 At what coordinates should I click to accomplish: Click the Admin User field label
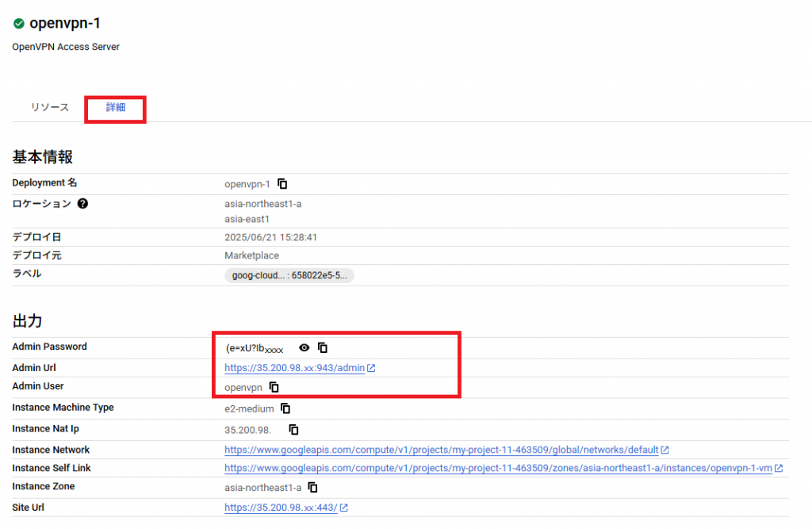click(x=38, y=386)
